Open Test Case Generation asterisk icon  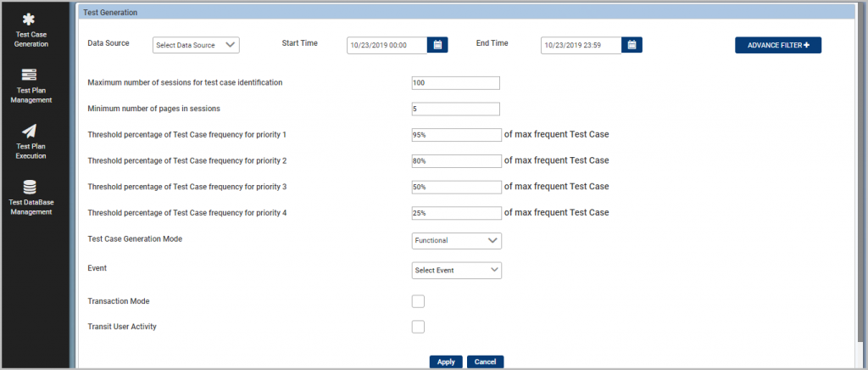pyautogui.click(x=29, y=19)
